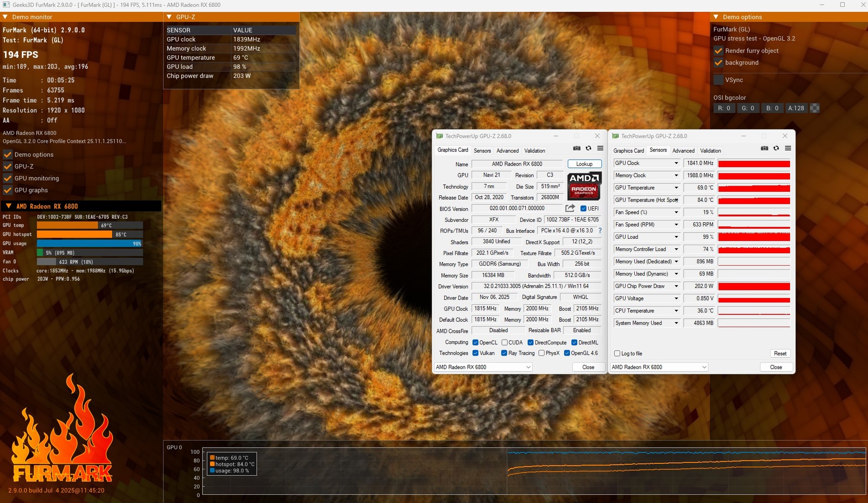
Task: Open the GPU Voltage sensor dropdown
Action: pos(676,299)
